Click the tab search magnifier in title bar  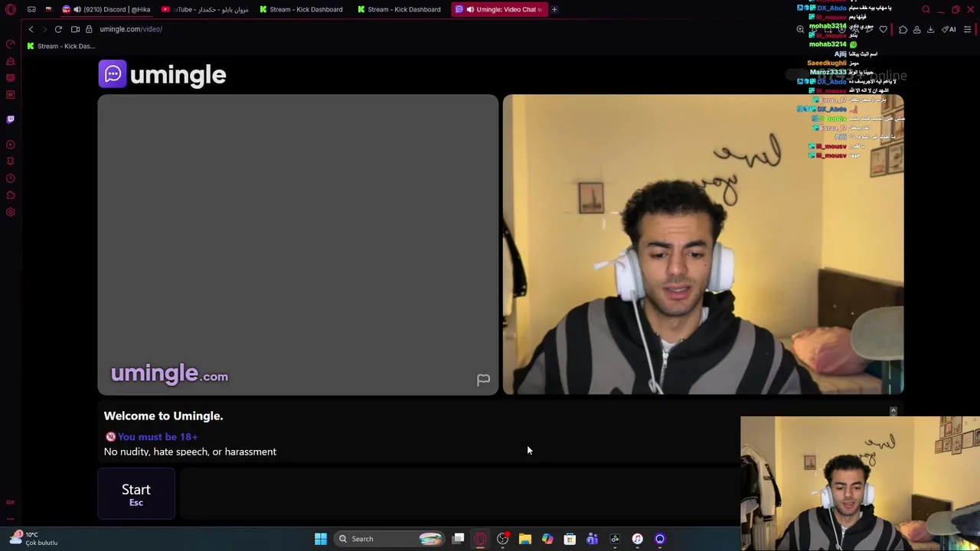click(x=926, y=9)
